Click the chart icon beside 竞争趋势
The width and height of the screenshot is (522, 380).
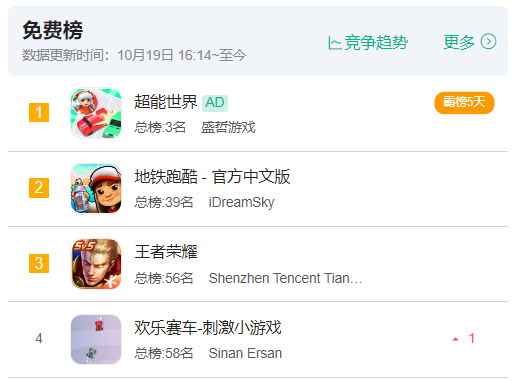click(x=335, y=43)
